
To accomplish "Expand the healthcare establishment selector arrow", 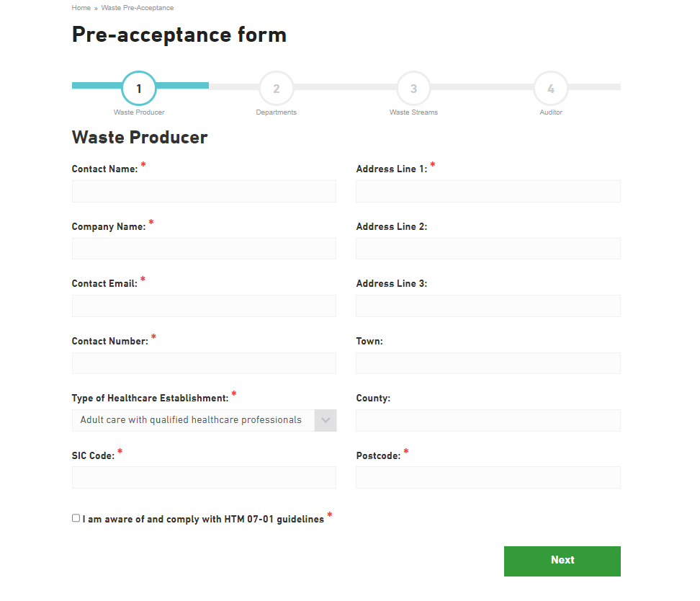I will click(325, 420).
